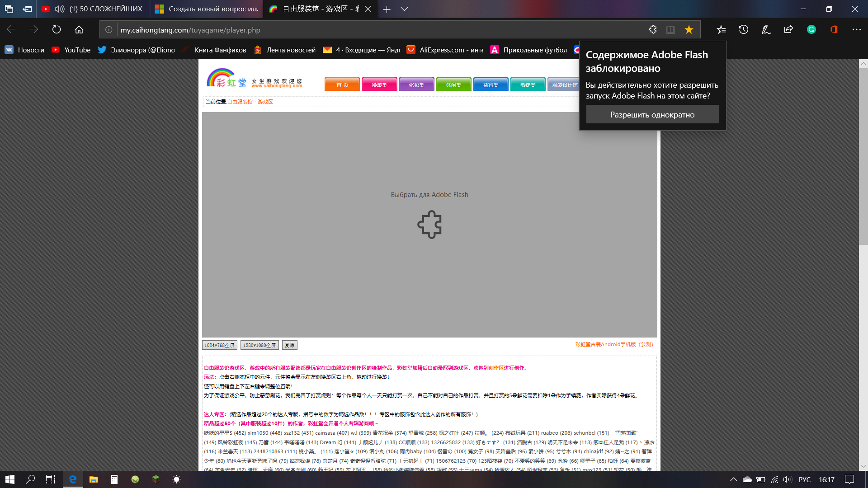The image size is (868, 488).
Task: Click the 益智类 (puzzle) navigation icon
Action: (490, 84)
